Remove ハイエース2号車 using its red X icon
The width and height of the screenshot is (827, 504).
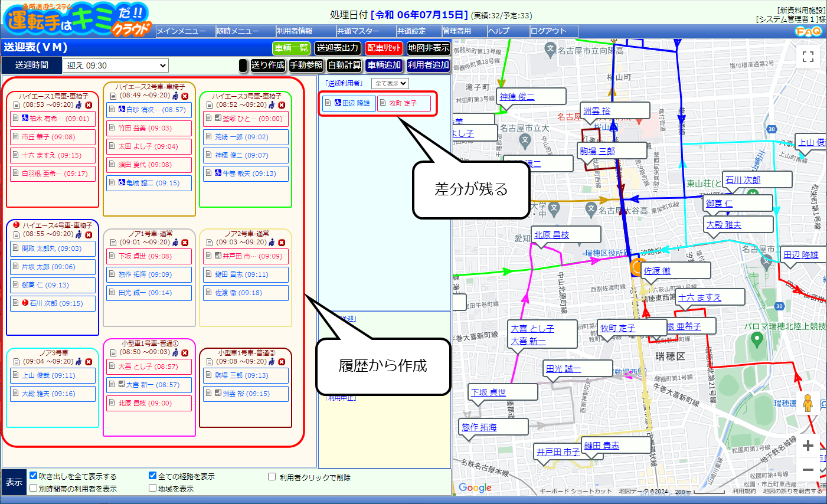185,96
